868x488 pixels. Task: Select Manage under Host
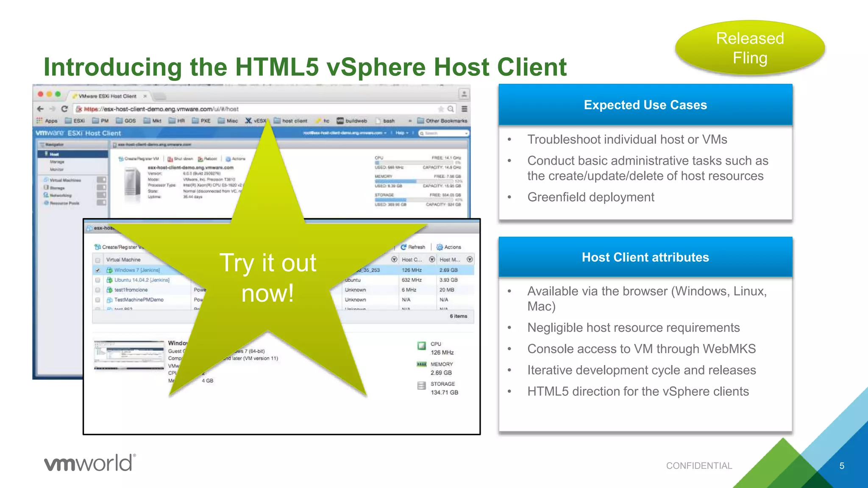(57, 162)
